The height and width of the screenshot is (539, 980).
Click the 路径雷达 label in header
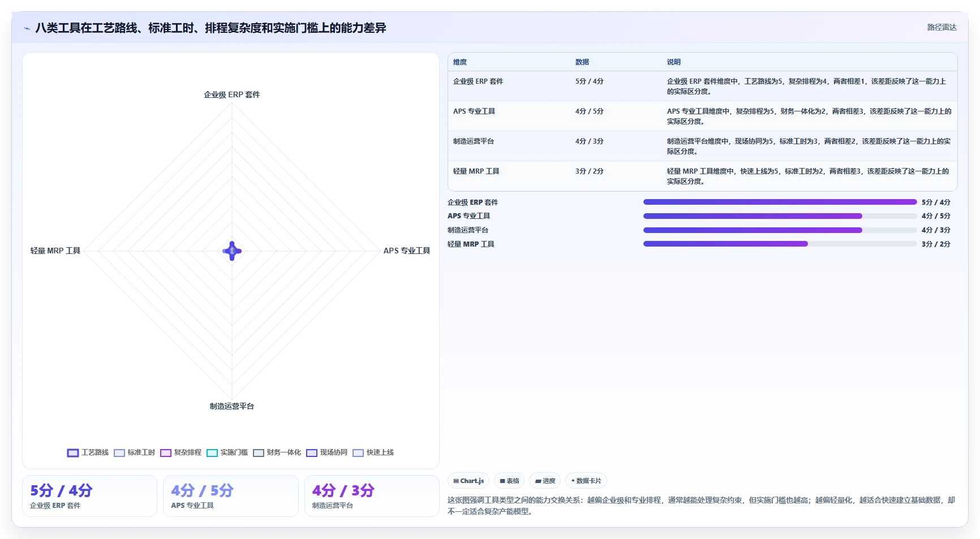click(942, 27)
